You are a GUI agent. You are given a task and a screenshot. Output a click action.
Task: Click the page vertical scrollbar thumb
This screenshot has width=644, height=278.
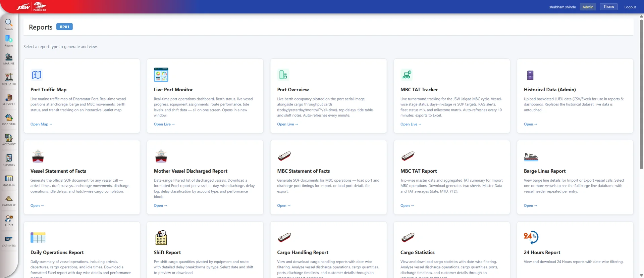point(641,94)
